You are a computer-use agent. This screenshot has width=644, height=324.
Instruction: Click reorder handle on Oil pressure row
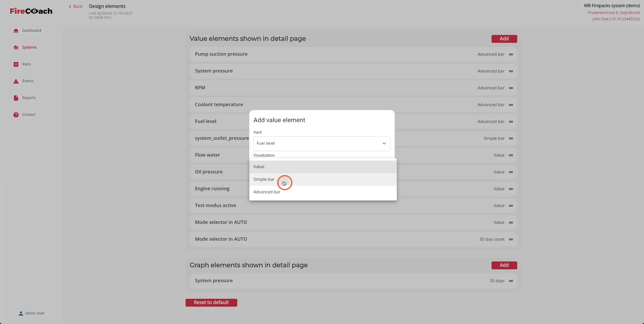point(511,172)
